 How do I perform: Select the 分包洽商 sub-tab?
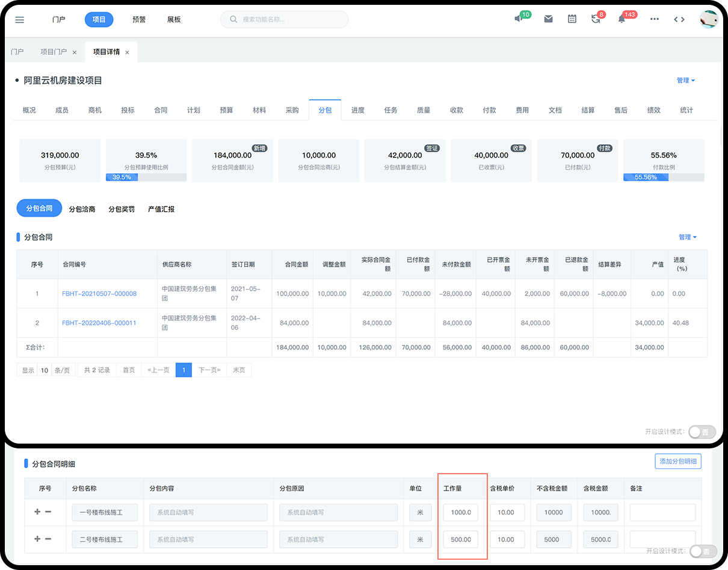click(x=82, y=209)
